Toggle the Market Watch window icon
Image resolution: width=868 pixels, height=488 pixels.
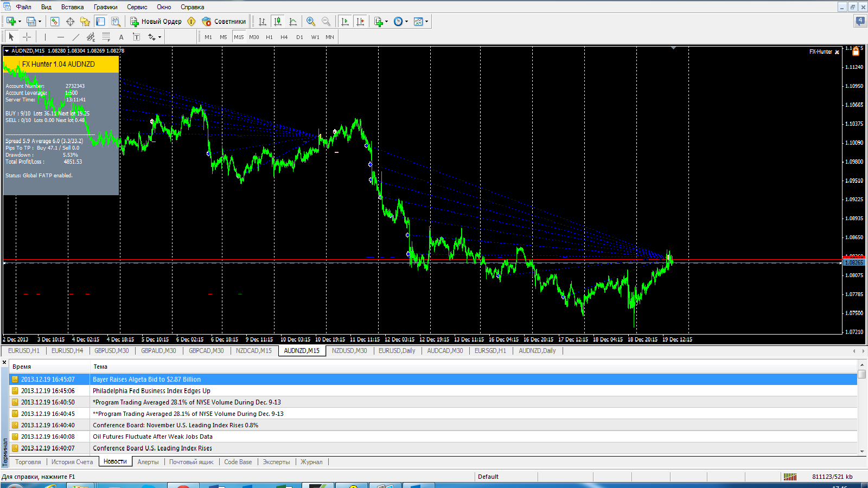[55, 22]
